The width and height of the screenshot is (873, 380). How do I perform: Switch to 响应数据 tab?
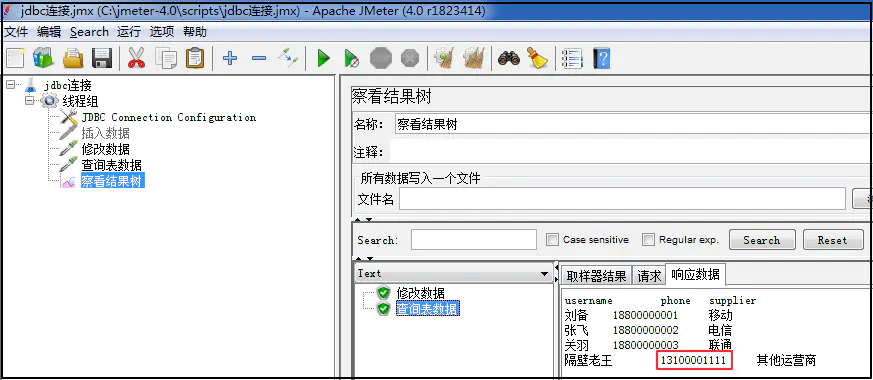695,274
